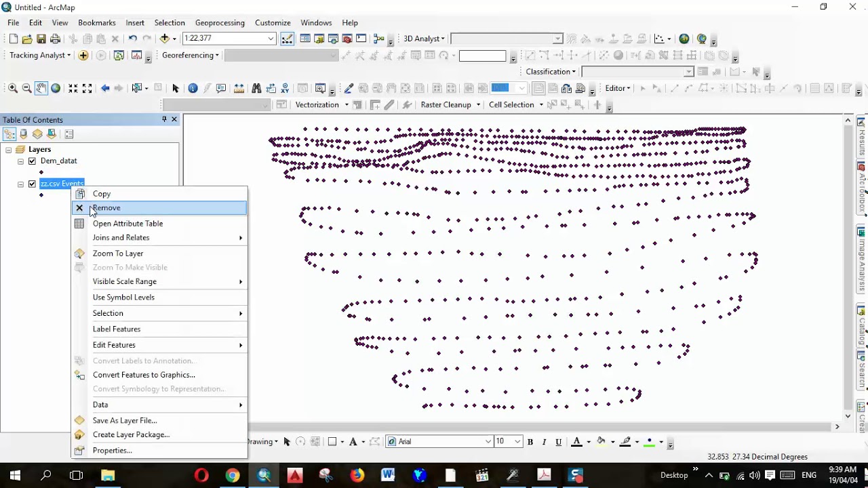
Task: Choose the Select Elements black arrow tool
Action: pos(176,88)
